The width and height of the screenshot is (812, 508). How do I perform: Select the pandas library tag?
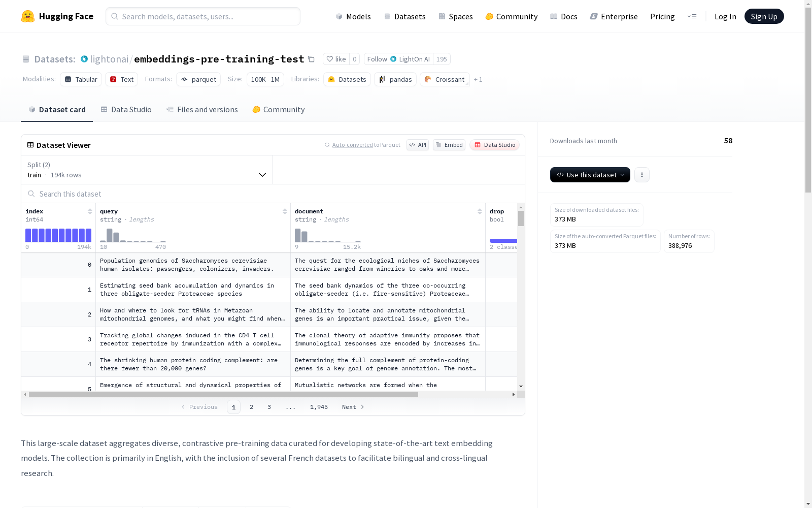(x=395, y=79)
